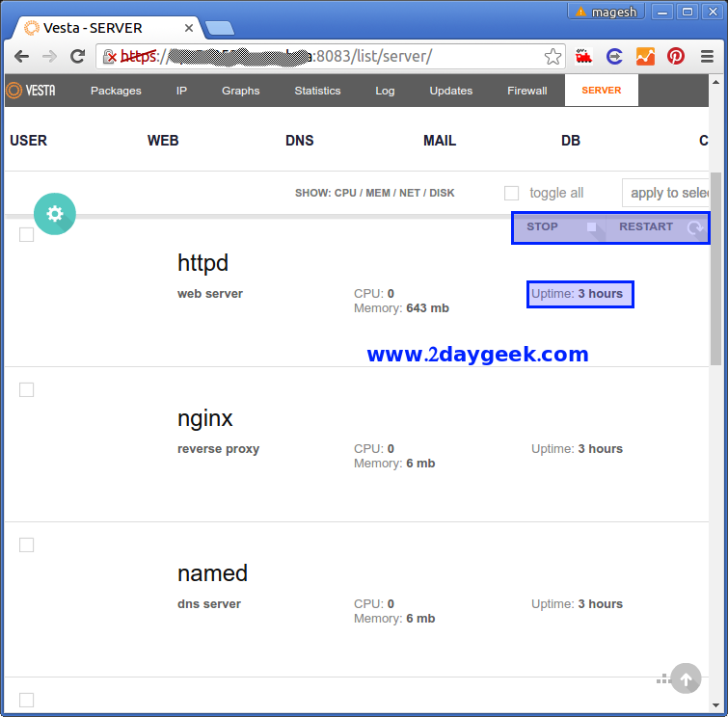Click the web server description
Screen dimensions: 728x717
click(x=210, y=294)
